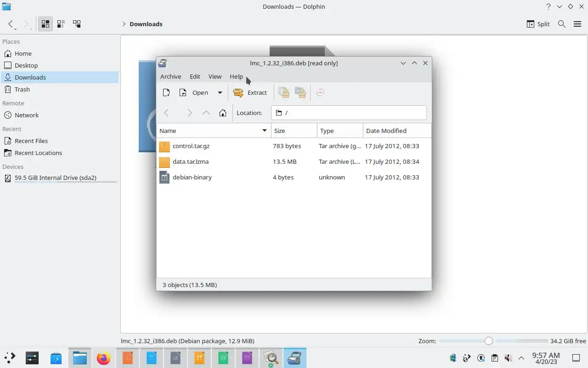Screen dimensions: 588x368
Task: Click the 783 bytes size cell
Action: coord(287,146)
